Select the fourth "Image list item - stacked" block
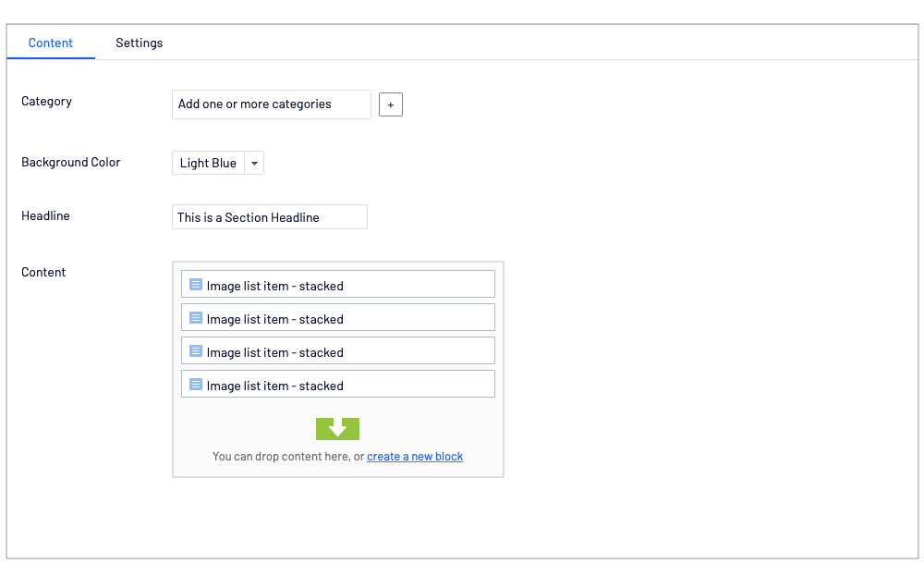Screen dimensions: 924x564 pyautogui.click(x=338, y=385)
